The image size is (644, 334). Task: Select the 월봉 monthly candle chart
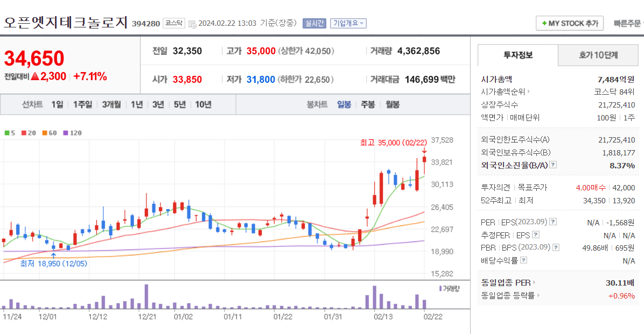(x=392, y=105)
